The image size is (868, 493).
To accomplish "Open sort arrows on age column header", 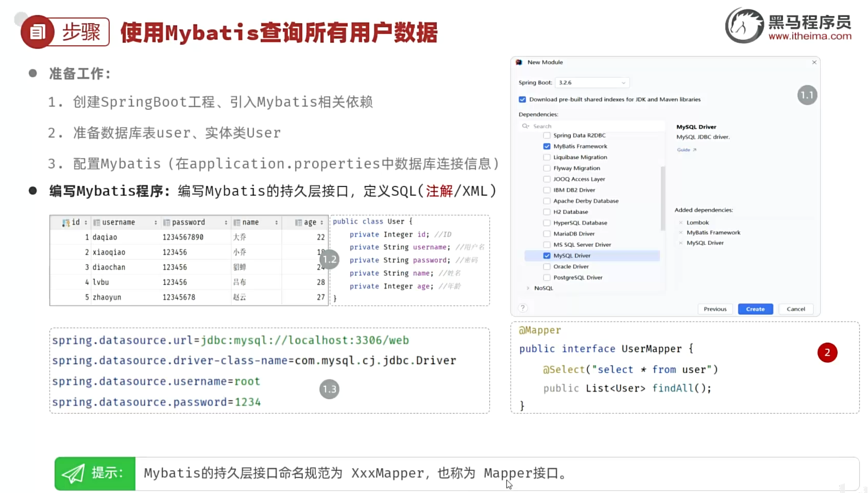I will tap(321, 223).
